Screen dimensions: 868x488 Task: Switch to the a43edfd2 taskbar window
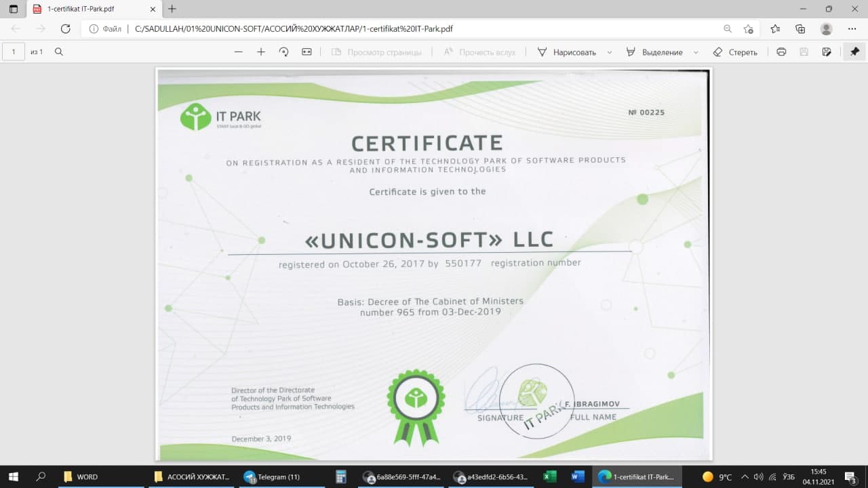(492, 476)
